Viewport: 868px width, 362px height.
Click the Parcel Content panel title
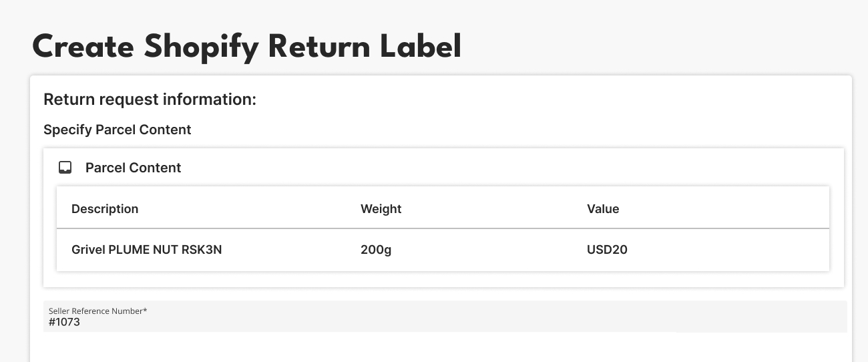coord(133,168)
